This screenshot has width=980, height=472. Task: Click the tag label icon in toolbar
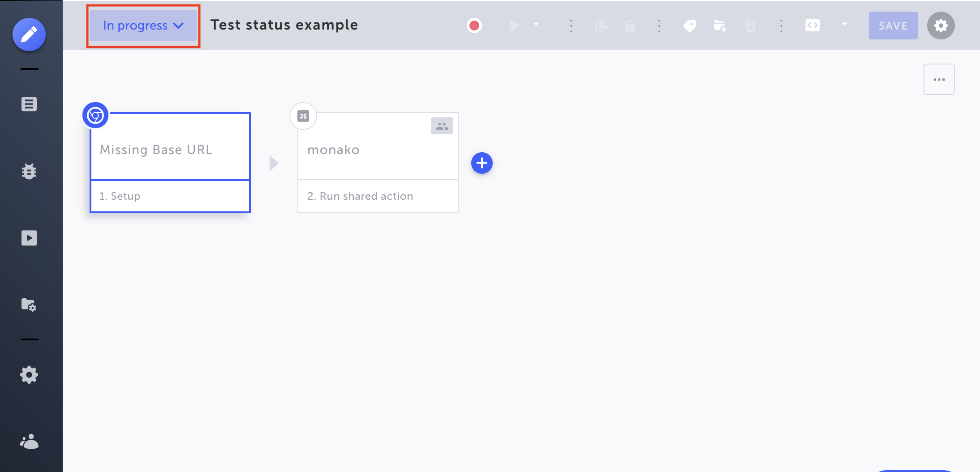690,26
